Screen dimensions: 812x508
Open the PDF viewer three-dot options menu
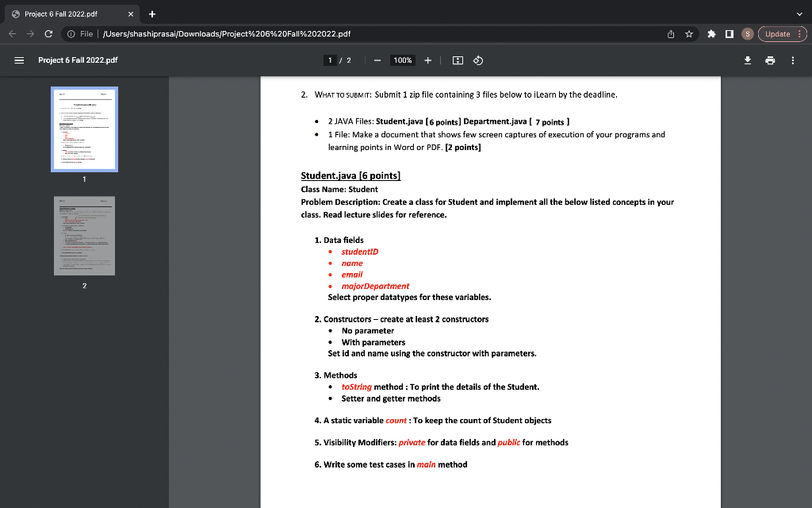click(x=792, y=60)
